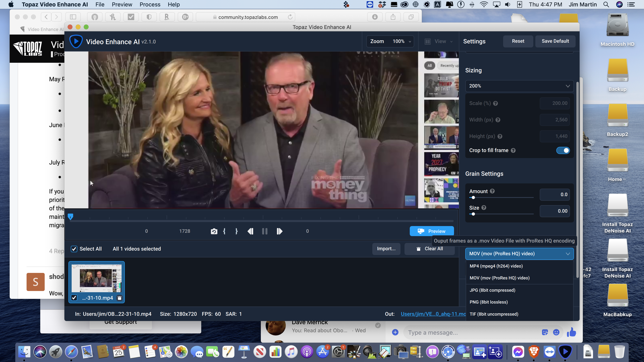Choose MP4 (mpeg4 h264) video option
Screen dimensions: 644x362
click(x=496, y=266)
